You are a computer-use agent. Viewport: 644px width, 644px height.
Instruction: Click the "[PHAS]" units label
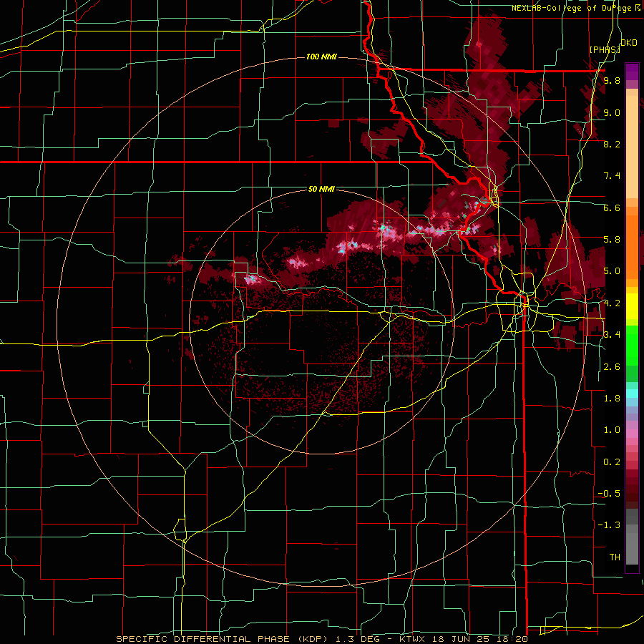click(x=605, y=49)
